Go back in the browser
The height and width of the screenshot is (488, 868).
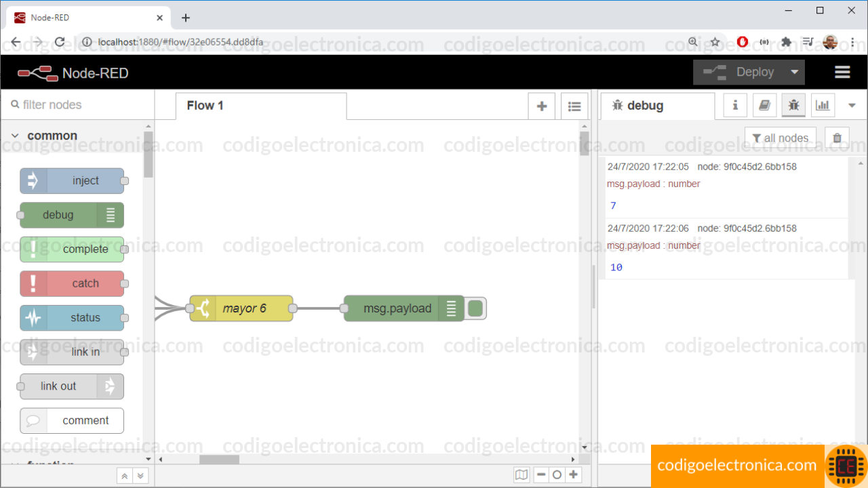point(16,42)
